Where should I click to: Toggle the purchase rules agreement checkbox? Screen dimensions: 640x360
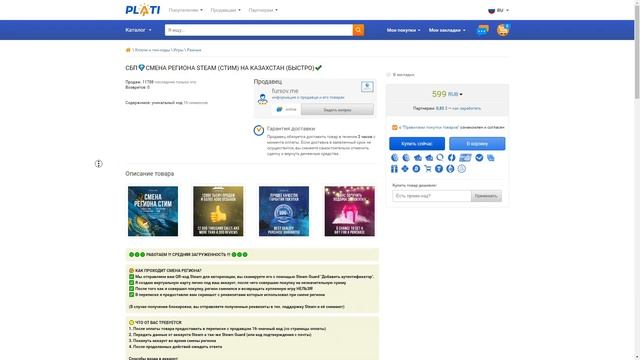tap(394, 127)
